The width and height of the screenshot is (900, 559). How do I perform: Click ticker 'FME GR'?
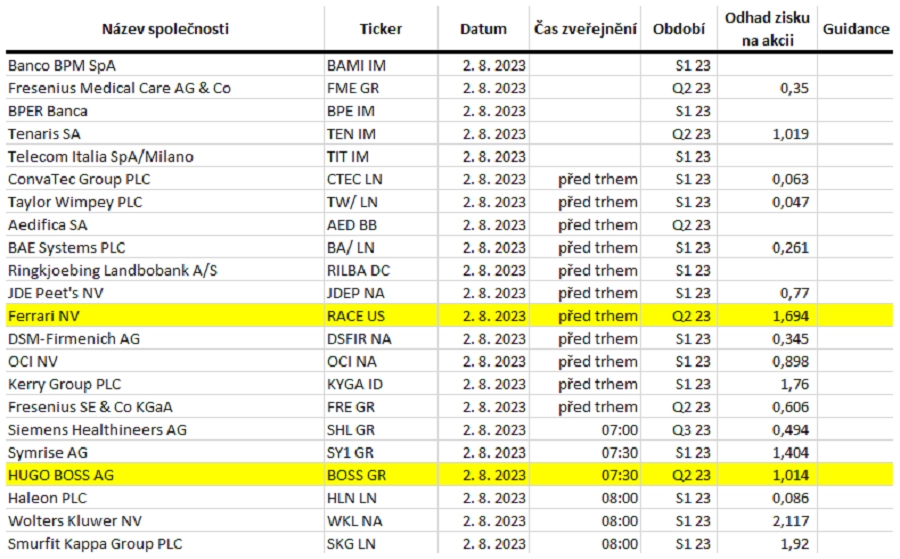click(353, 88)
